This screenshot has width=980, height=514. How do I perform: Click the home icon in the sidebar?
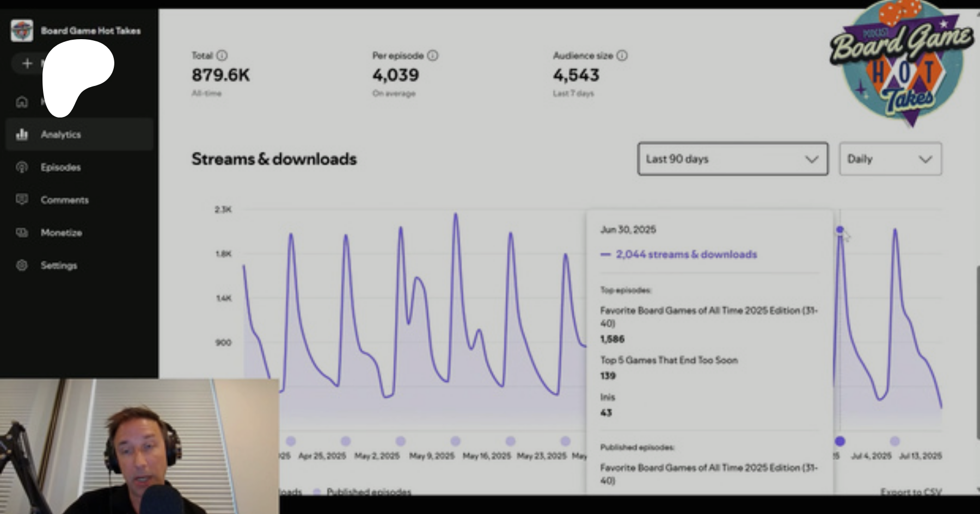point(22,102)
